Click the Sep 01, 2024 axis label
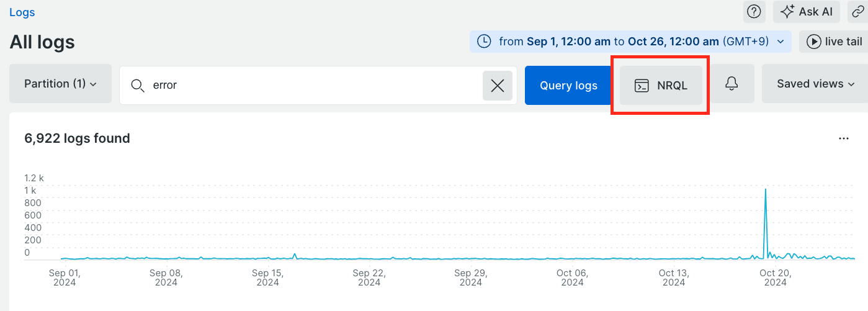This screenshot has width=868, height=311. 65,277
